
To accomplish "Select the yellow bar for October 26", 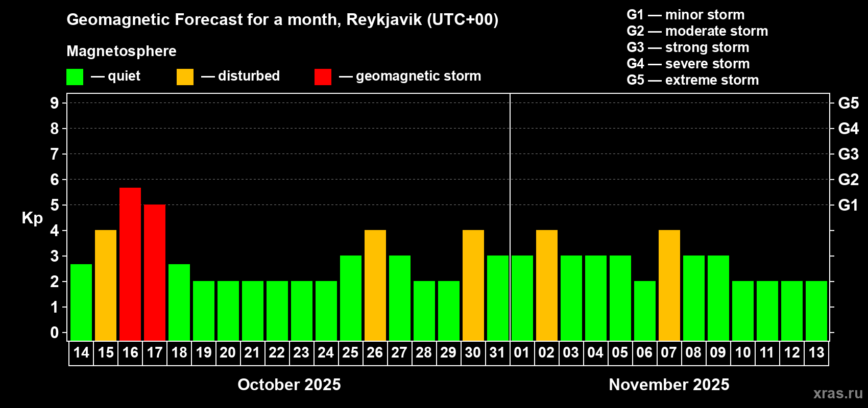I will (x=375, y=286).
